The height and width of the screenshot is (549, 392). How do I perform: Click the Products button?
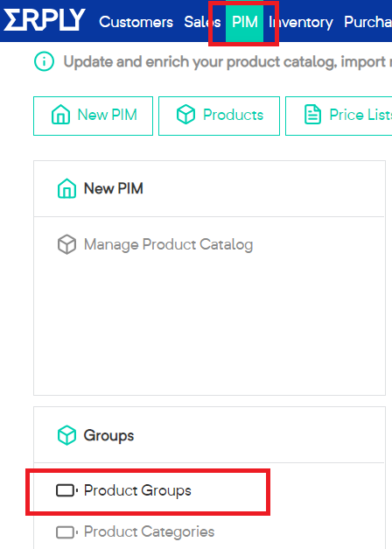tap(219, 116)
